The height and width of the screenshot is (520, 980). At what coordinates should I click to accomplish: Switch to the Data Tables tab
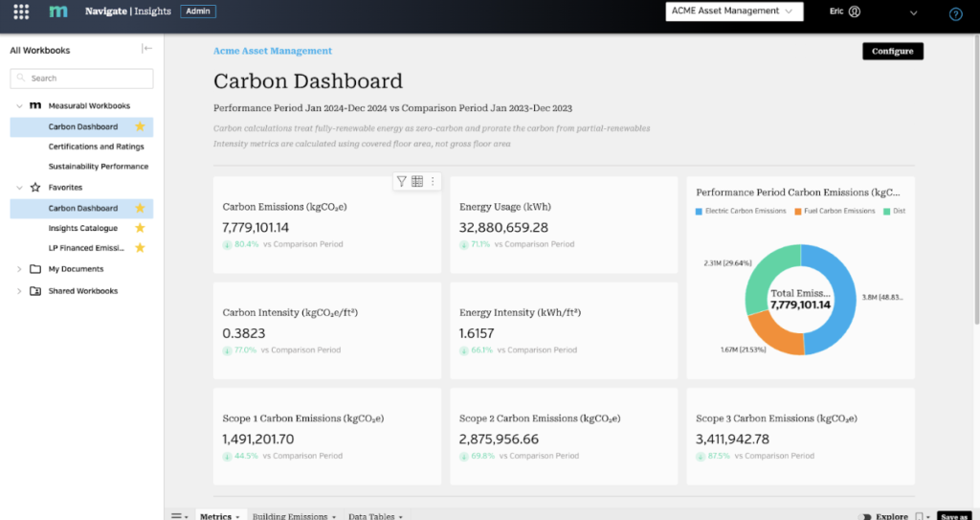coord(375,515)
